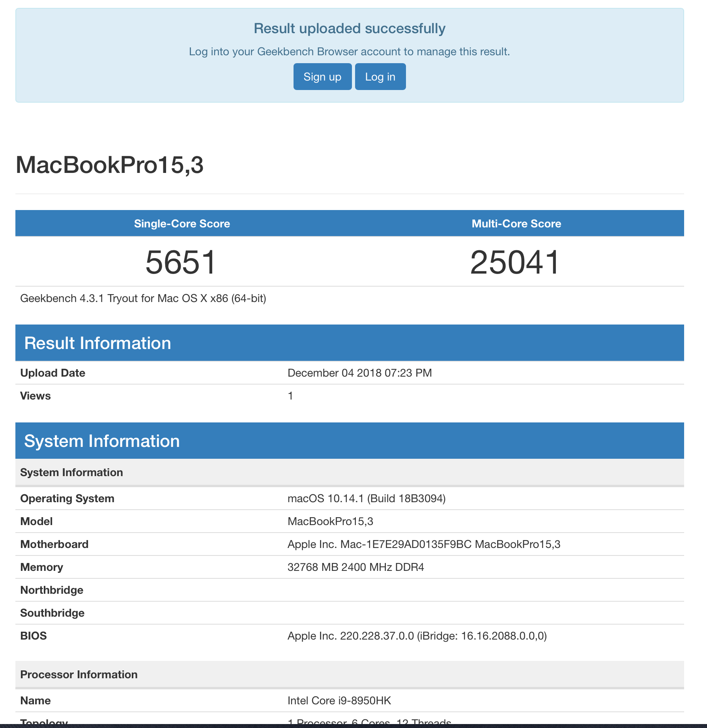707x728 pixels.
Task: Click the Log into your Geekbench Browser account text
Action: tap(350, 52)
